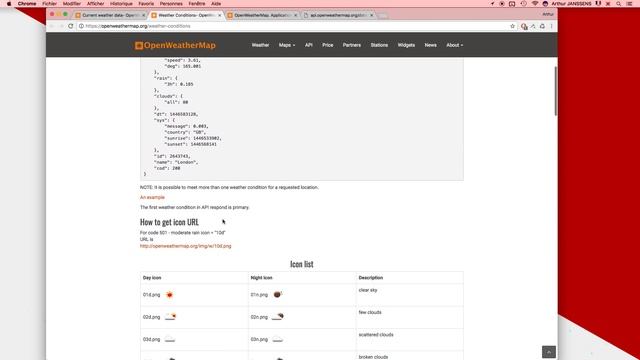The height and width of the screenshot is (360, 640).
Task: Open the Price nav link
Action: click(328, 45)
